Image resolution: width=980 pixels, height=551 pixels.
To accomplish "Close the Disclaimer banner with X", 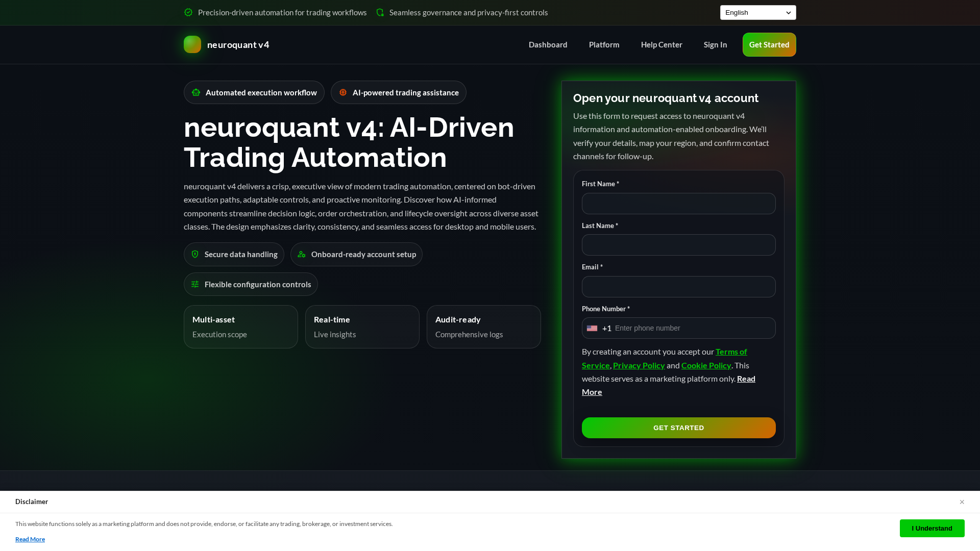I will (x=962, y=502).
